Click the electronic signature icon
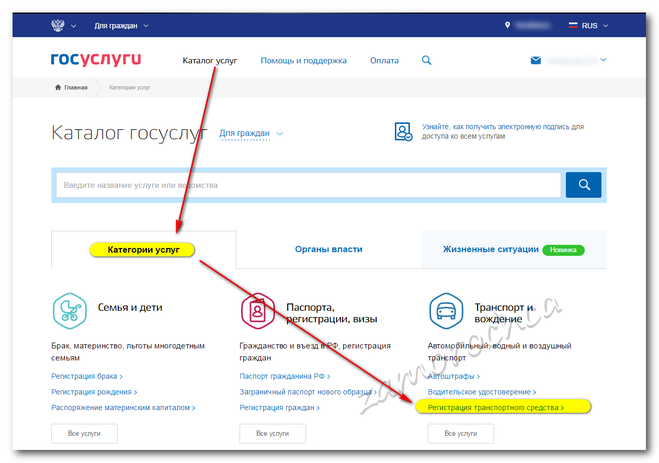This screenshot has width=659, height=463. coord(403,132)
